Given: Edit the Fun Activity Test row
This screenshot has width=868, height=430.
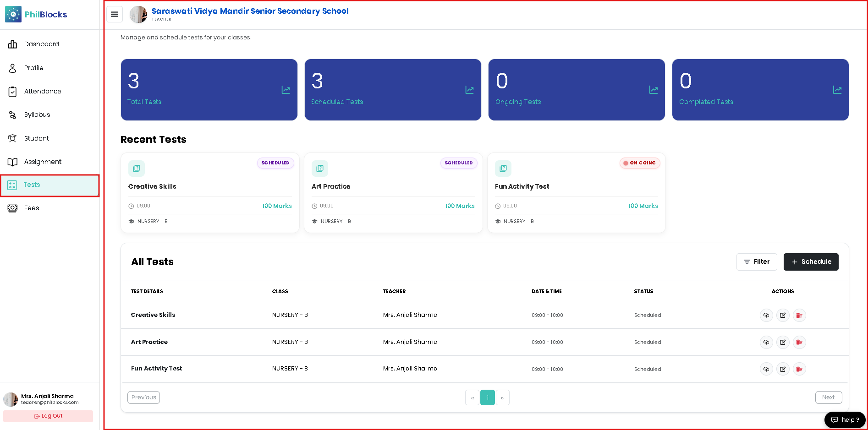Looking at the screenshot, I should pos(783,369).
